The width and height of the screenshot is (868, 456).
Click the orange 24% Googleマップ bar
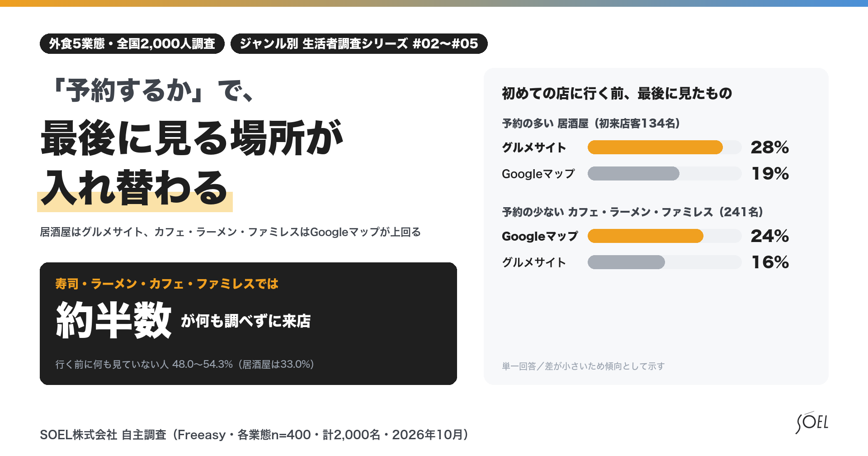(x=646, y=236)
